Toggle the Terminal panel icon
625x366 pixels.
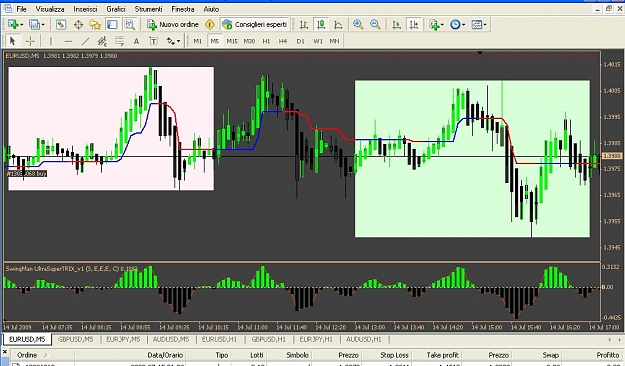click(x=112, y=25)
